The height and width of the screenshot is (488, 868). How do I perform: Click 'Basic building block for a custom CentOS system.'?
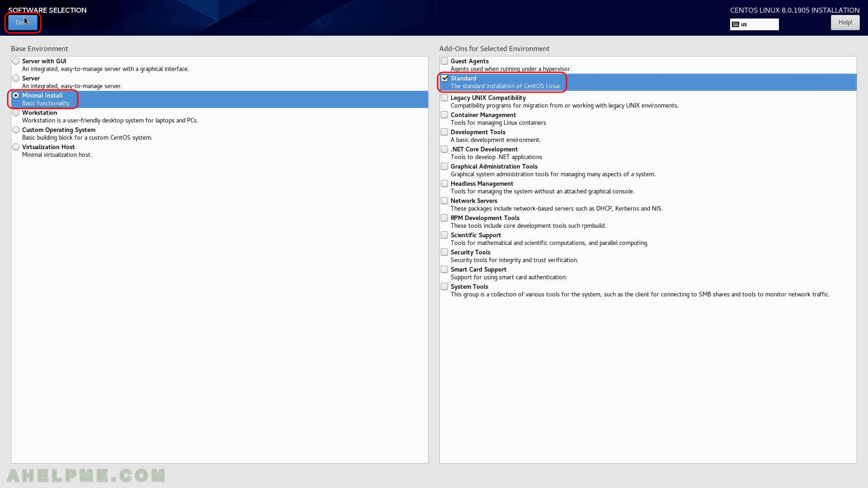87,137
